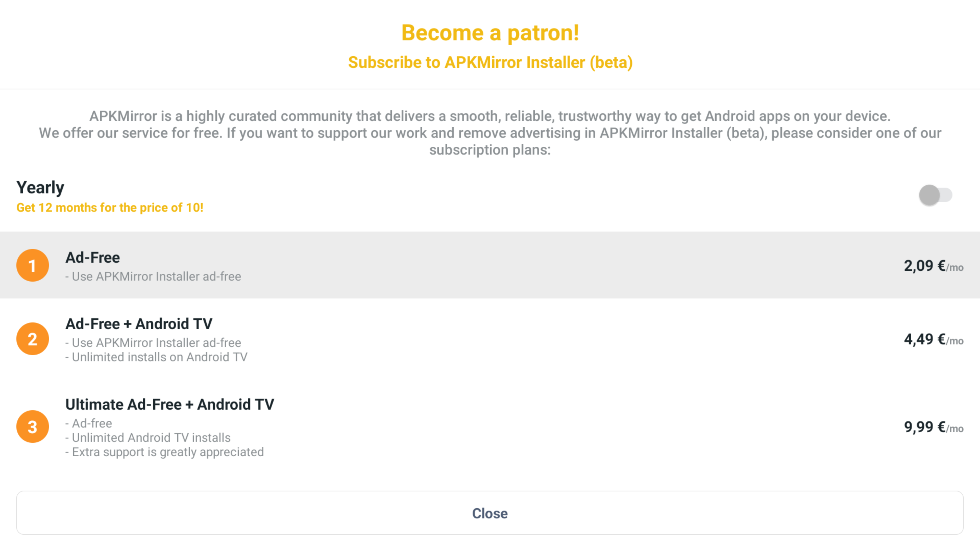Select the Ad-Free plan title
This screenshot has width=980, height=551.
pos(93,258)
